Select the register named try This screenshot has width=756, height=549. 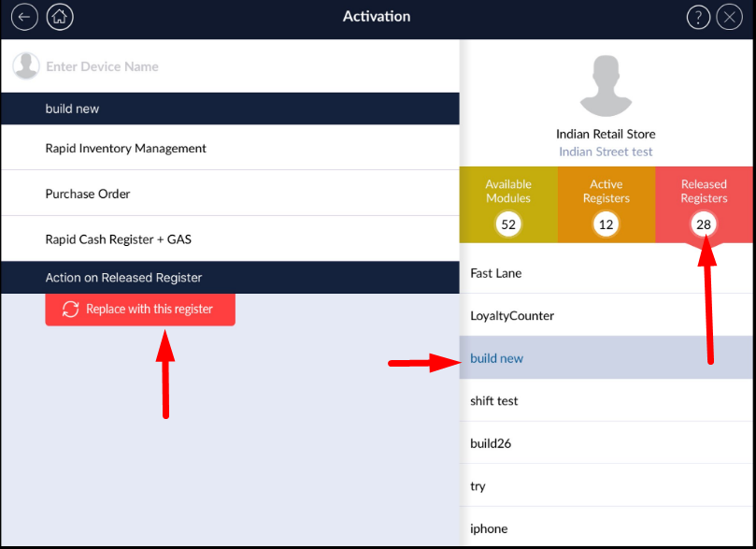(x=478, y=486)
